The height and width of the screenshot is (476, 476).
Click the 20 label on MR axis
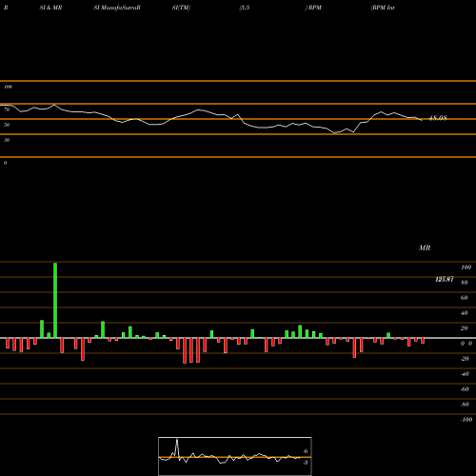click(x=465, y=328)
